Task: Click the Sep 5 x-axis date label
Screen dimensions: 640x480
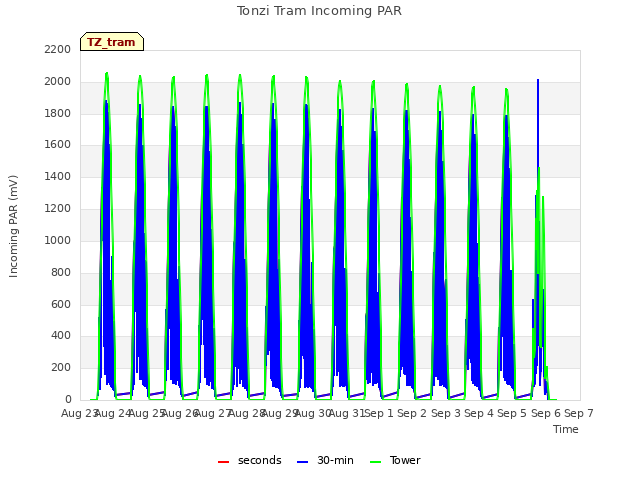Action: coord(512,413)
